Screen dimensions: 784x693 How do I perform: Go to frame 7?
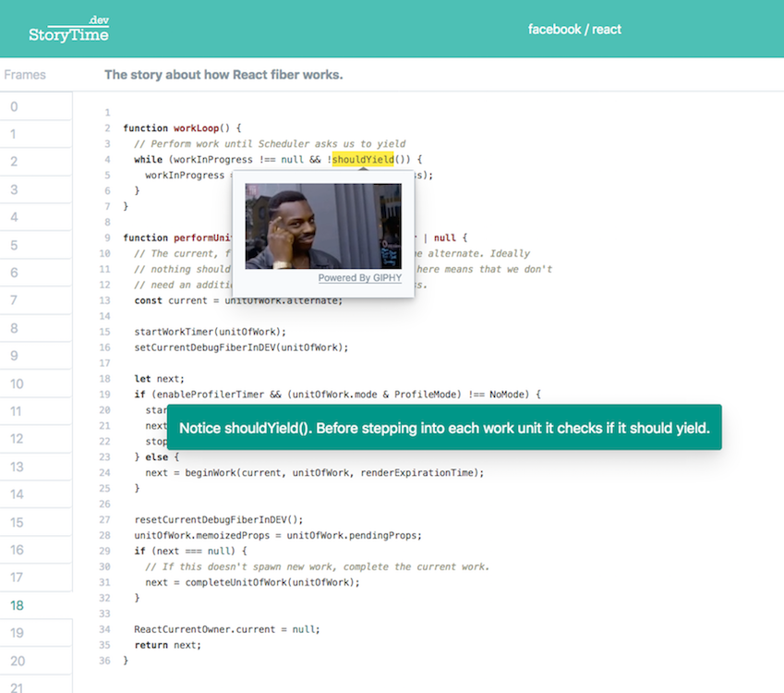[x=36, y=300]
